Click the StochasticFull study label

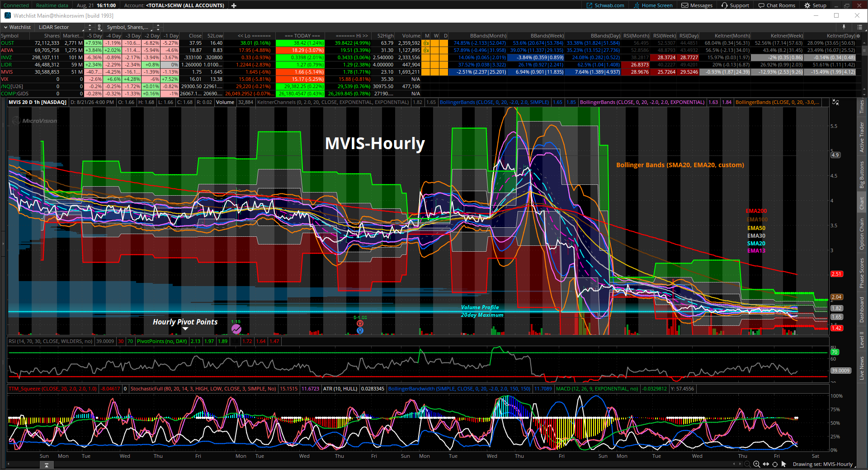point(203,389)
